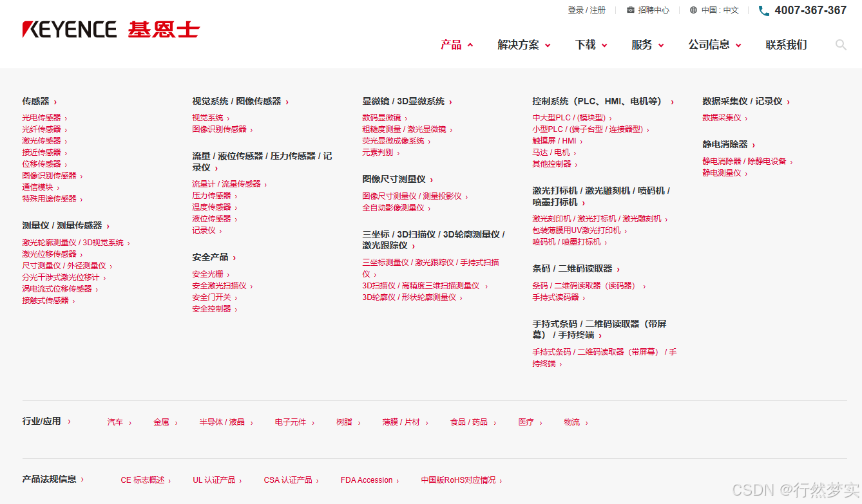
Task: Open the 测量仪 / 测量传感器 heading
Action: [x=66, y=225]
